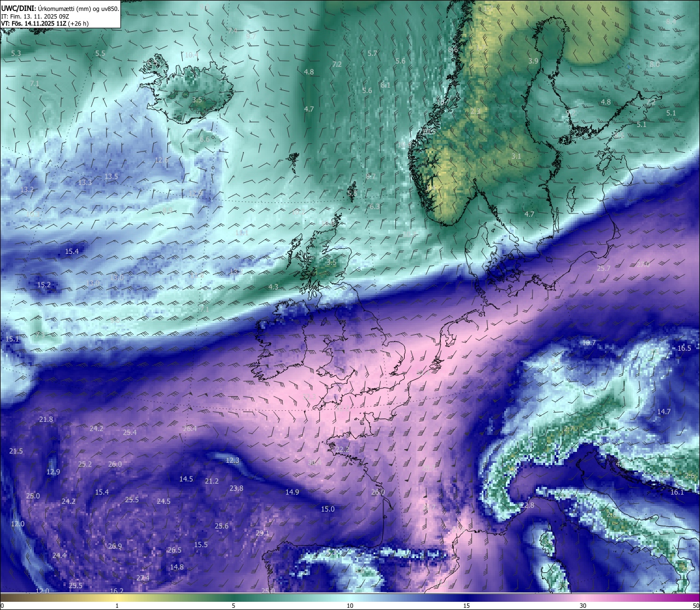Click the colour scale label 50

pyautogui.click(x=695, y=606)
